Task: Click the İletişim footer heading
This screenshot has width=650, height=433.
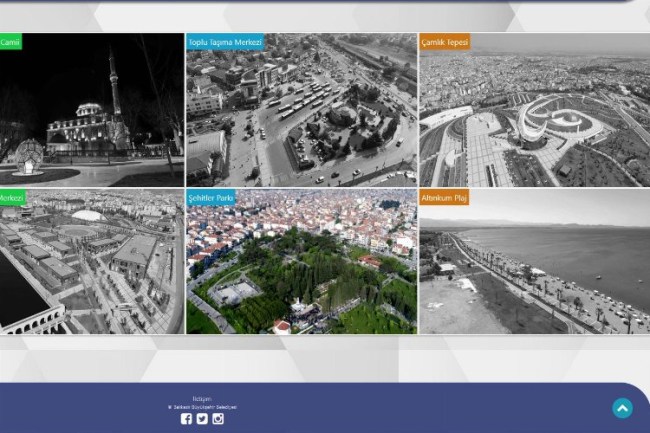Action: 202,399
